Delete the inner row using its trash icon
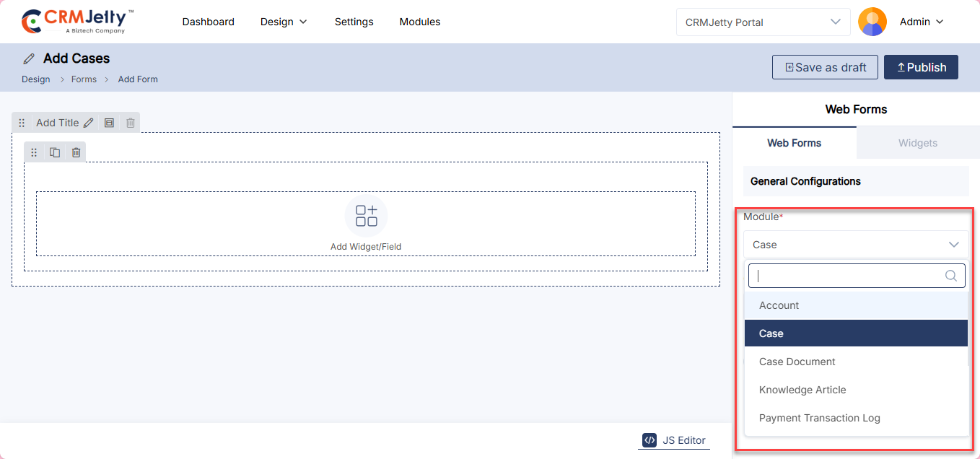This screenshot has height=459, width=980. pyautogui.click(x=76, y=152)
